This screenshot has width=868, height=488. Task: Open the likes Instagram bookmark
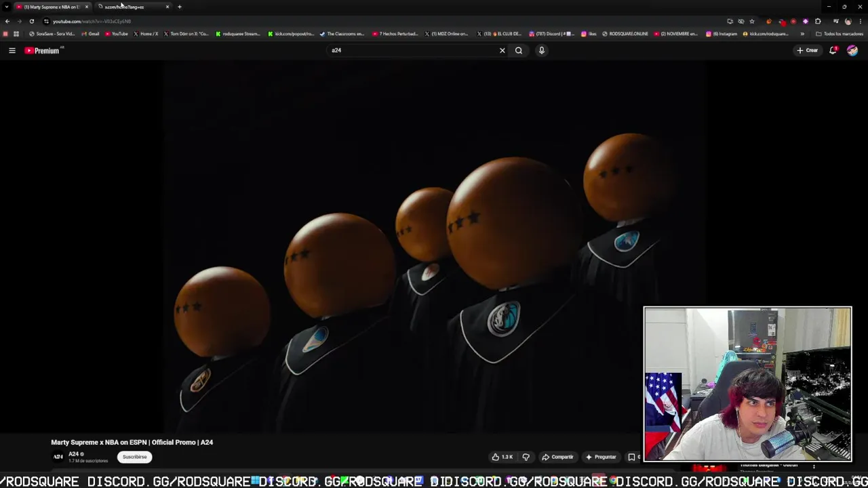589,34
